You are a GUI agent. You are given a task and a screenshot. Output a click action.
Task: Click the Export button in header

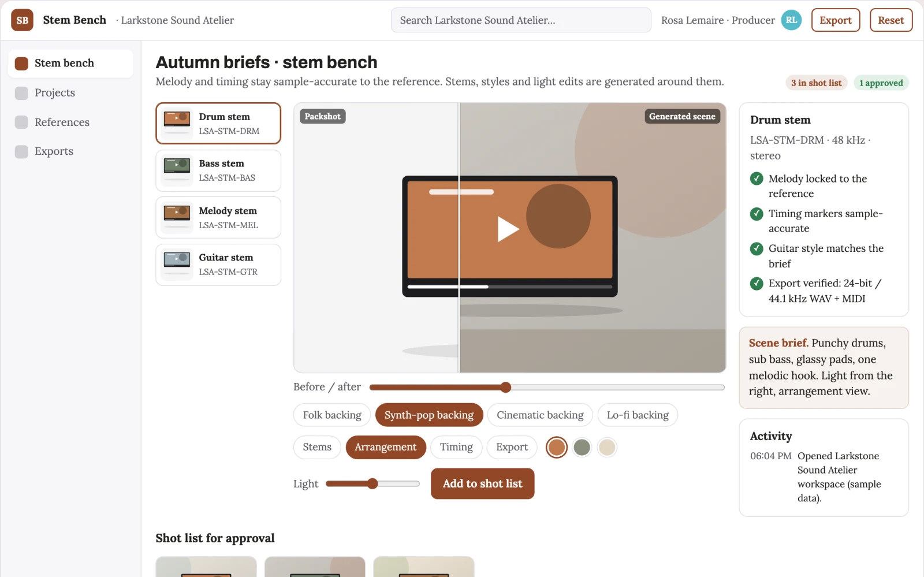(836, 20)
